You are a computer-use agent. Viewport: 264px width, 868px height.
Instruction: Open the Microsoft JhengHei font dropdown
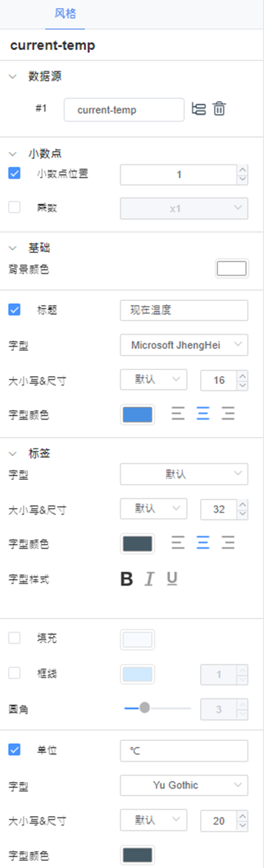(x=184, y=344)
